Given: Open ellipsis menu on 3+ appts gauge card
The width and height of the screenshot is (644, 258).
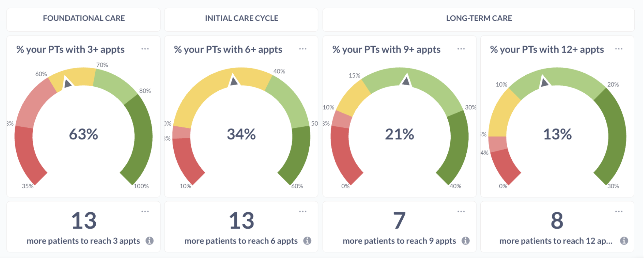Looking at the screenshot, I should tap(145, 49).
